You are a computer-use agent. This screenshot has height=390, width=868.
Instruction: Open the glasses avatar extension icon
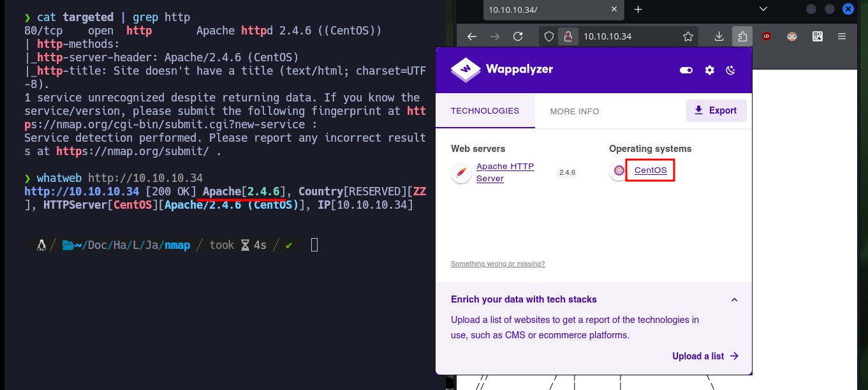792,36
